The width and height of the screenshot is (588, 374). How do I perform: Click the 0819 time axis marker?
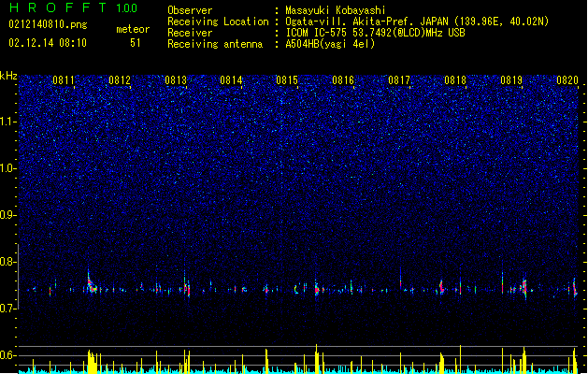point(511,80)
